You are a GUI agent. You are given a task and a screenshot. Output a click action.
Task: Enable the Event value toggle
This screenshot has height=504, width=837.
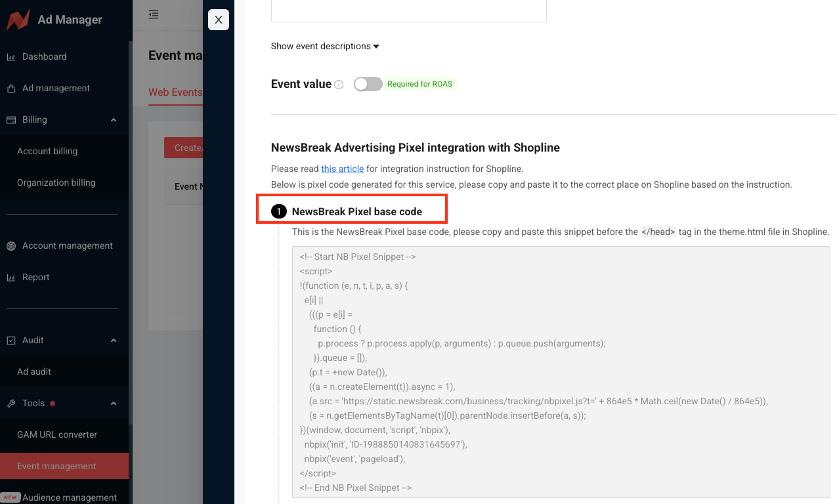click(x=368, y=84)
